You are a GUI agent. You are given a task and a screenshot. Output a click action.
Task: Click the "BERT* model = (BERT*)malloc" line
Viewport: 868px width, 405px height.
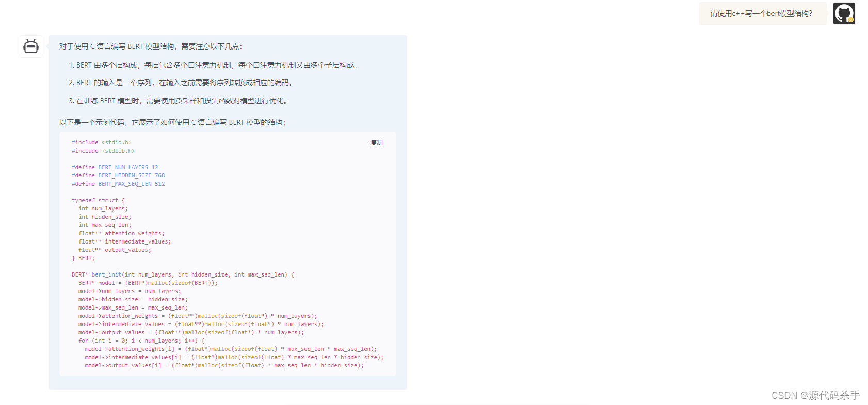pyautogui.click(x=148, y=283)
